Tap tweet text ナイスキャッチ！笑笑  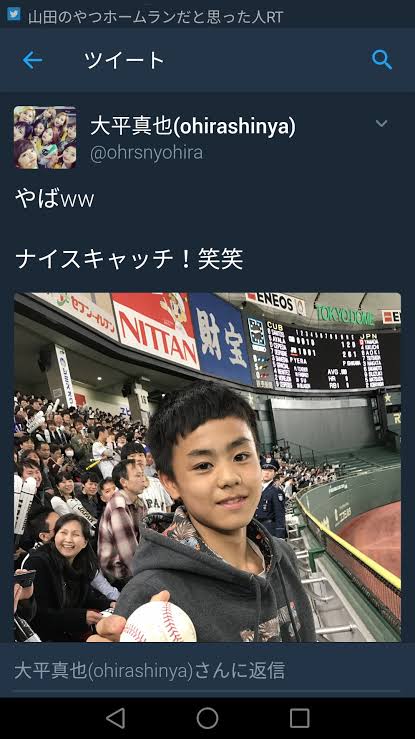(129, 259)
